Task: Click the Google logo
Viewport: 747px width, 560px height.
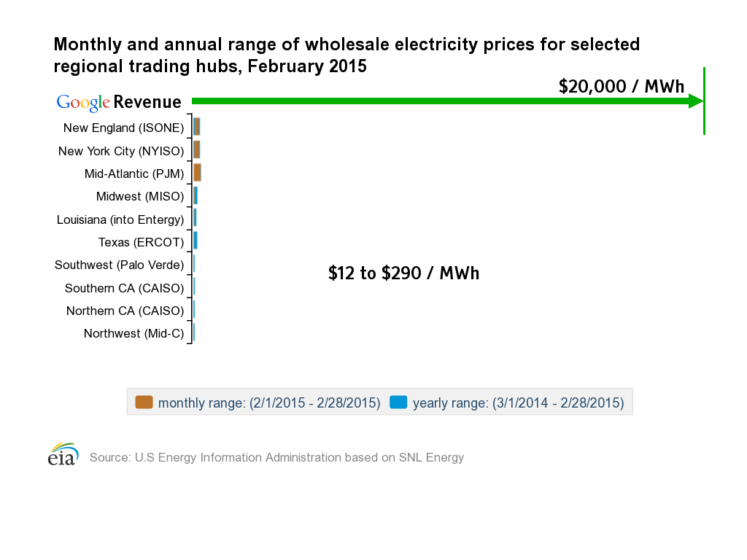Action: point(83,103)
